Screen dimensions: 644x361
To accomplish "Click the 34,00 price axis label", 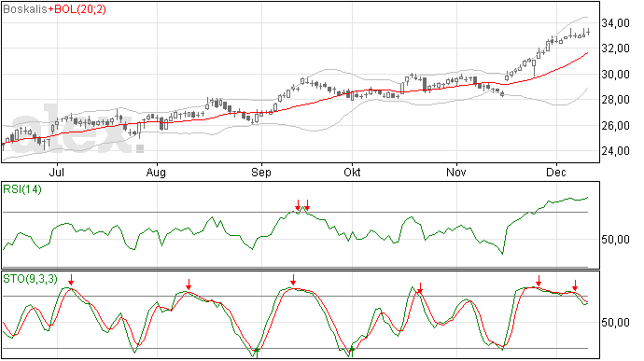I will 615,23.
